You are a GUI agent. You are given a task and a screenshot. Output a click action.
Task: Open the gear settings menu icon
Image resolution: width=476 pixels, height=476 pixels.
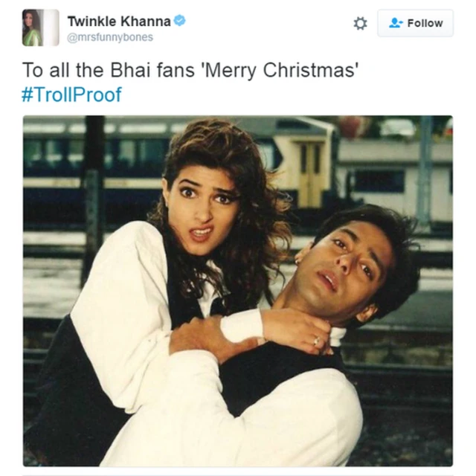click(360, 23)
